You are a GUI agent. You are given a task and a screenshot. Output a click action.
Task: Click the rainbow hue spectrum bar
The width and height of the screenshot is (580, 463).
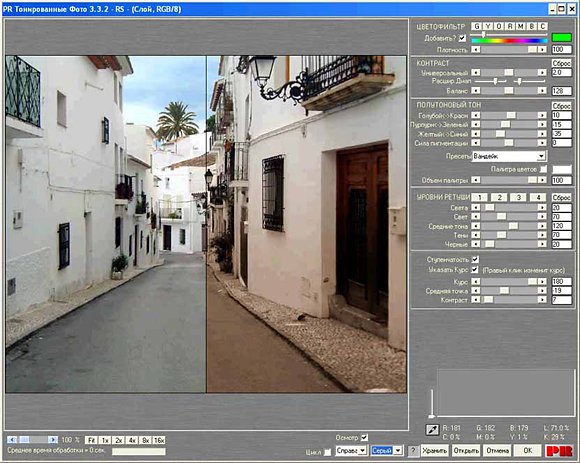tap(509, 41)
